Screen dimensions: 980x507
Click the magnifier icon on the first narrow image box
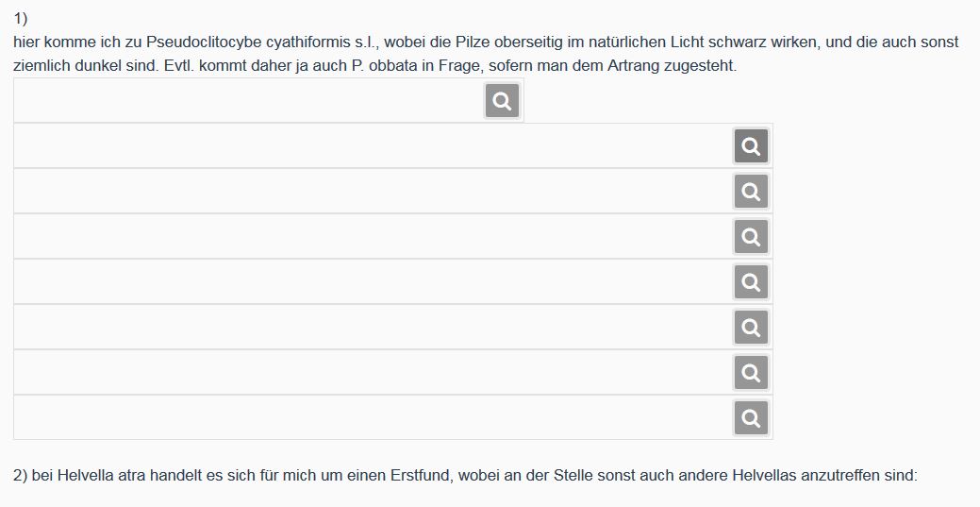coord(502,101)
